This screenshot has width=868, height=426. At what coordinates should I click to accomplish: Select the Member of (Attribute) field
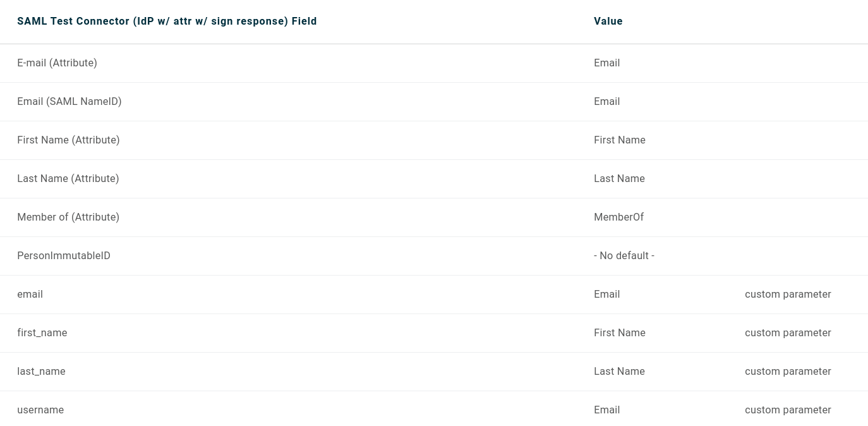(68, 217)
